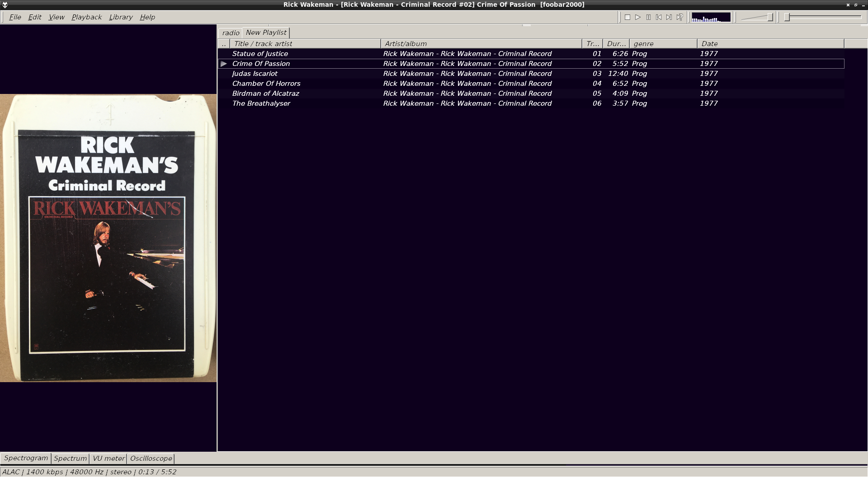Sort by Artist/album column header

pos(481,44)
